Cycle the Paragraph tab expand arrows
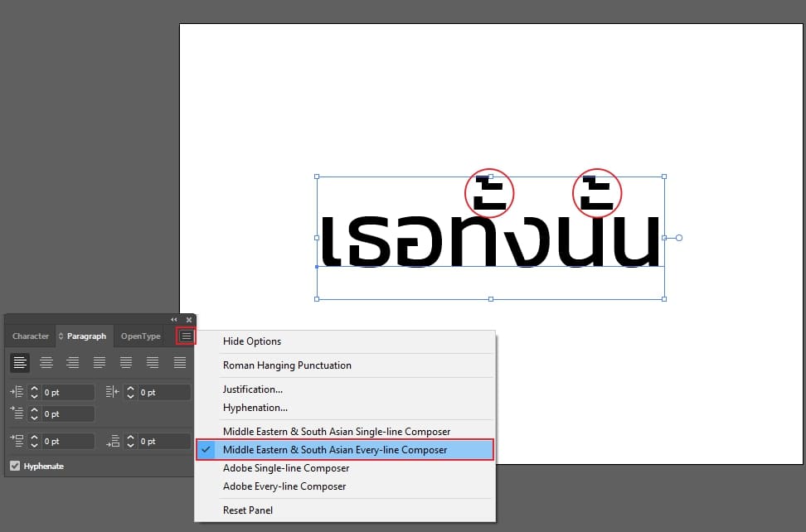 click(x=61, y=336)
